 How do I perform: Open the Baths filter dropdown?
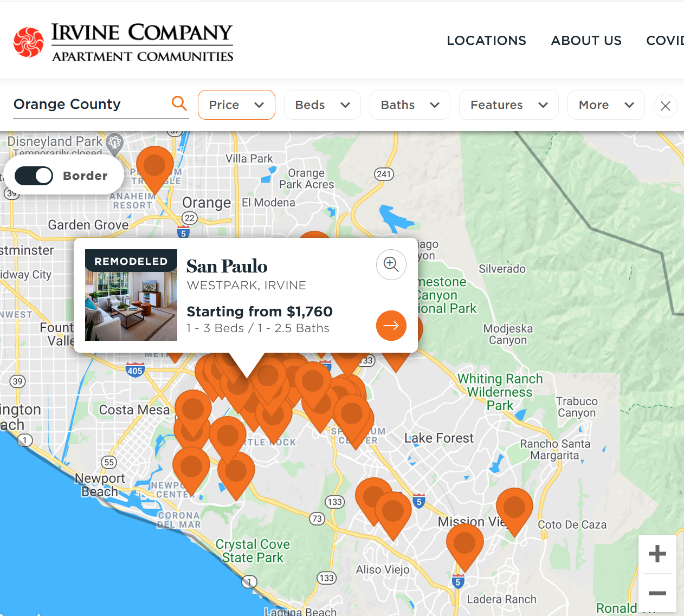[x=410, y=105]
